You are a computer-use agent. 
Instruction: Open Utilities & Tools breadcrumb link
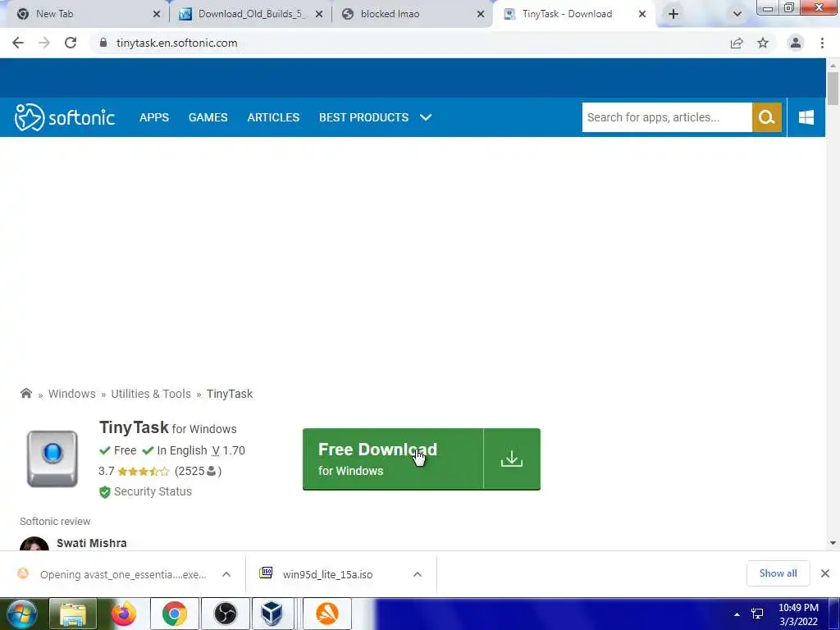coord(151,394)
